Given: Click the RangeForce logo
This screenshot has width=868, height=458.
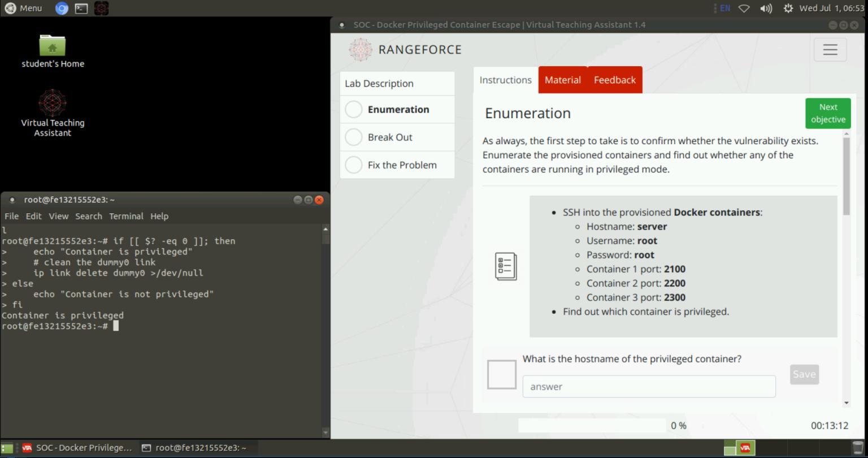Looking at the screenshot, I should [x=405, y=50].
